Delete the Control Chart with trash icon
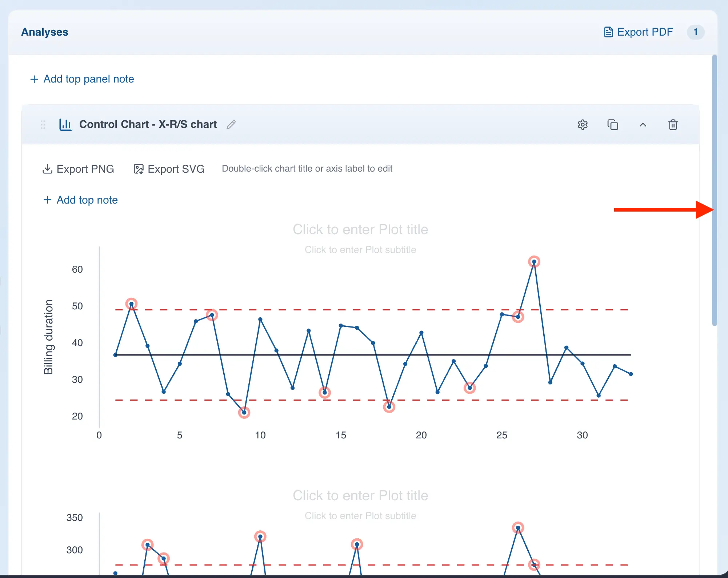The image size is (728, 578). (x=673, y=125)
